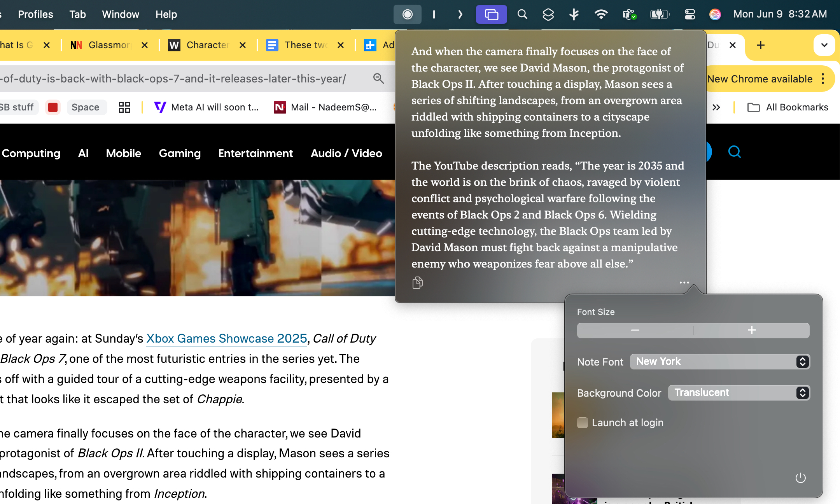The width and height of the screenshot is (840, 504).
Task: Click the grid icon on the bookmarks bar
Action: (x=124, y=107)
